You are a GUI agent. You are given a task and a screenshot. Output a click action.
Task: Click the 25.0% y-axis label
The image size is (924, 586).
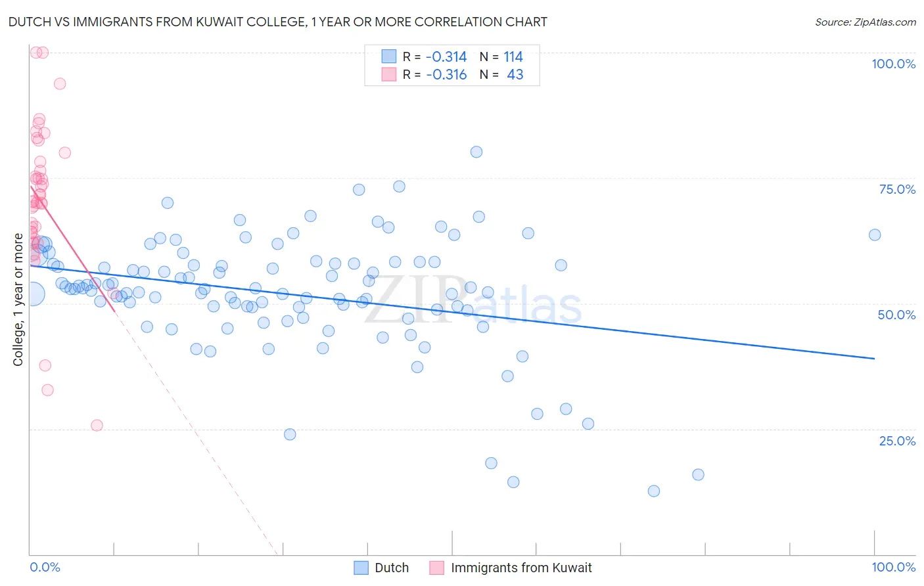[x=897, y=441]
